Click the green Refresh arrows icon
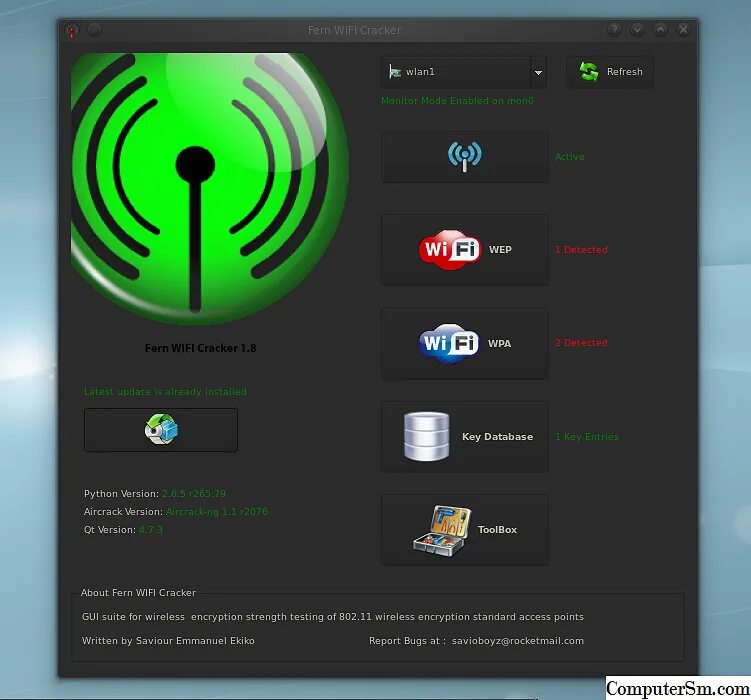Image resolution: width=751 pixels, height=700 pixels. coord(589,72)
